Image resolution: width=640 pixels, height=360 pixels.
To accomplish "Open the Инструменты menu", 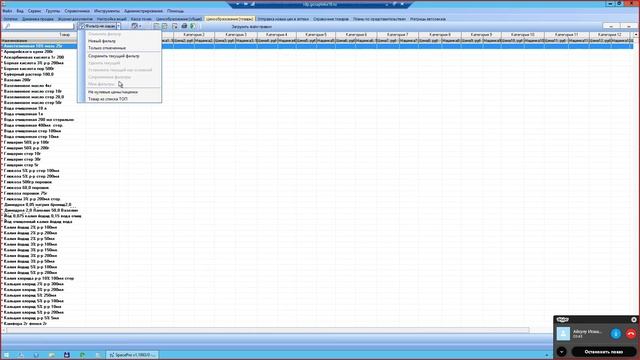I will click(x=107, y=11).
